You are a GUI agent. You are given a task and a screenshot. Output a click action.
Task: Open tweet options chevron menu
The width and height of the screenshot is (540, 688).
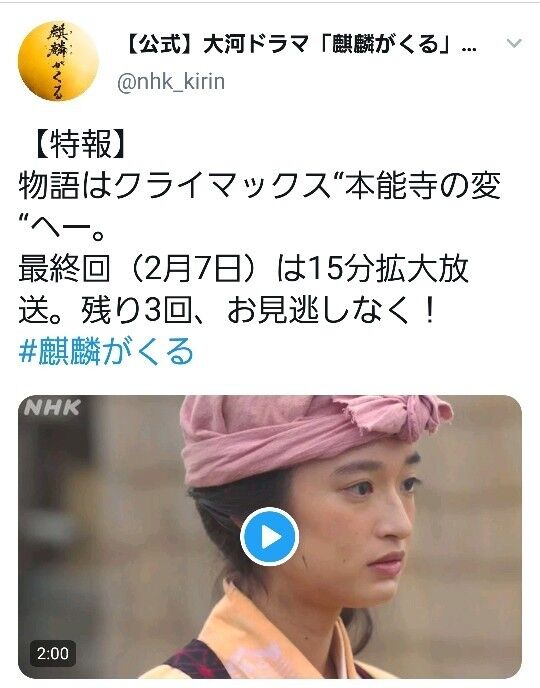(514, 43)
